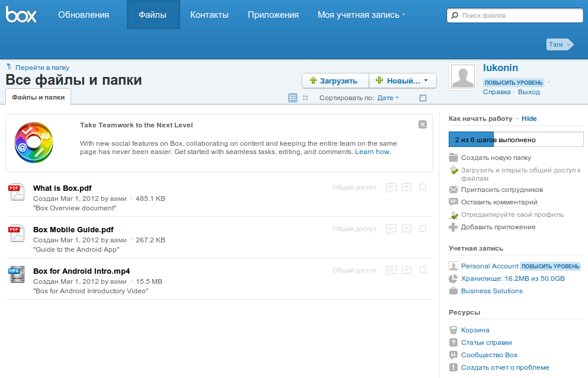This screenshot has height=378, width=588.
Task: Open file Box Mobile Guide.pdf
Action: (73, 229)
